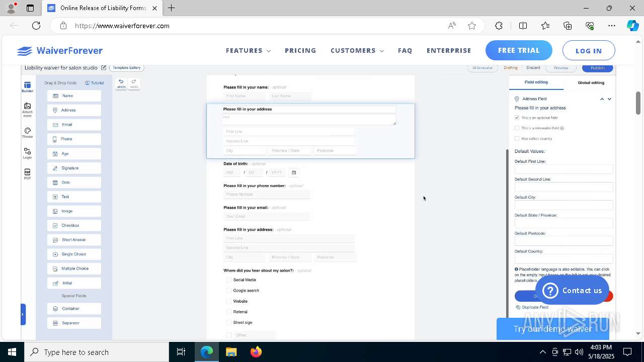
Task: Switch to Global editing tab
Action: (x=591, y=82)
